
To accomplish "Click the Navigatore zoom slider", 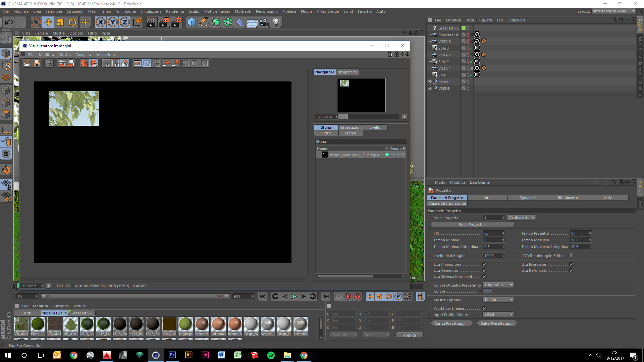I will [x=368, y=117].
